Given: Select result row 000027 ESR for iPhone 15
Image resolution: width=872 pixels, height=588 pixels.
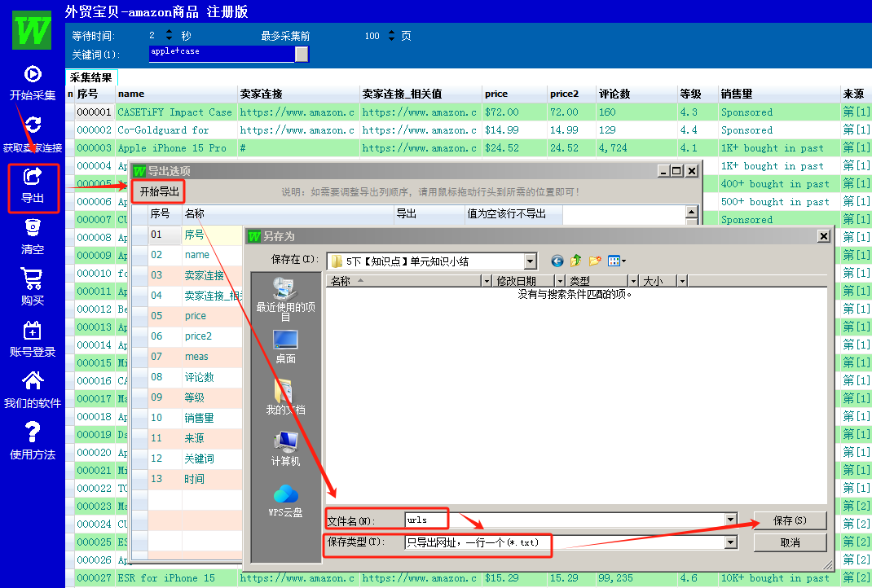Looking at the screenshot, I should (x=468, y=578).
